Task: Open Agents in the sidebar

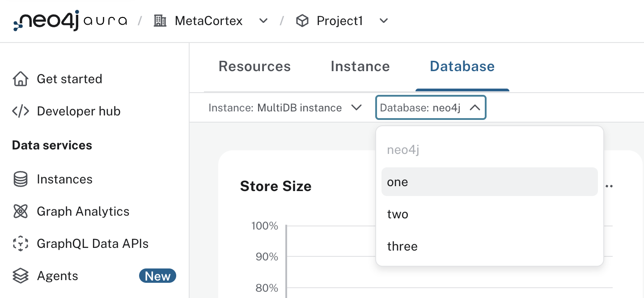Action: click(x=57, y=276)
